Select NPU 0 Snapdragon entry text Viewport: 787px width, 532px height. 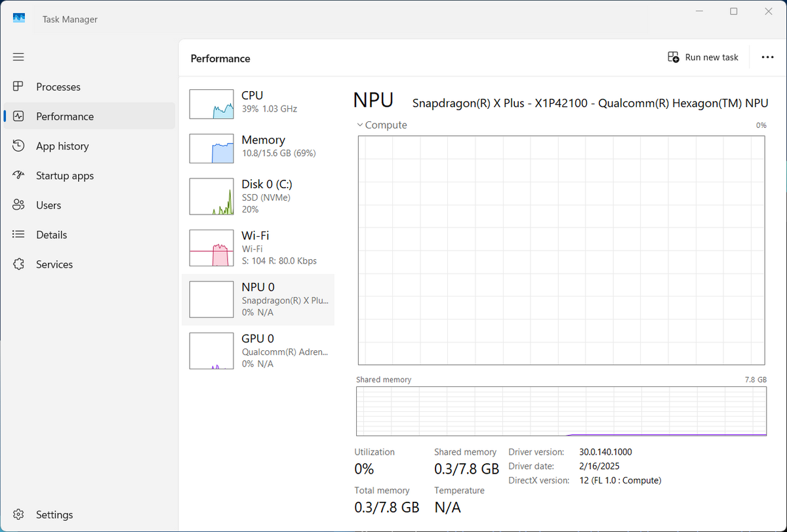pyautogui.click(x=285, y=299)
